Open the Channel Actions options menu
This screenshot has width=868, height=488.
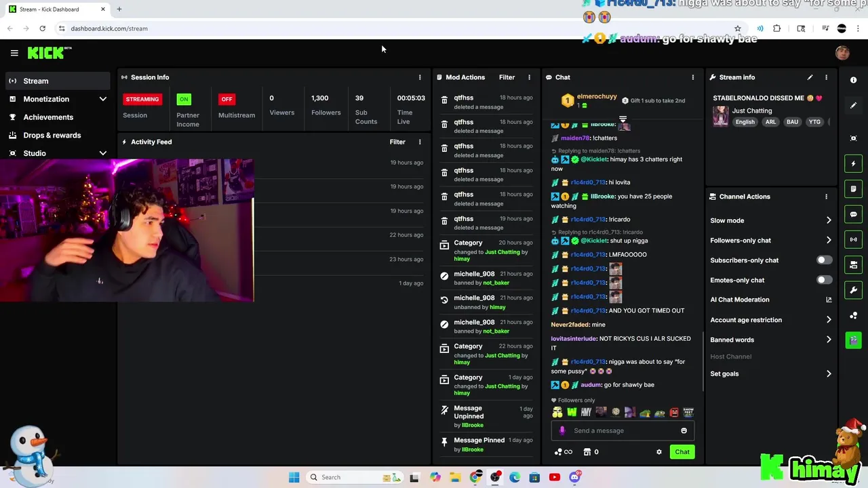[x=826, y=197]
